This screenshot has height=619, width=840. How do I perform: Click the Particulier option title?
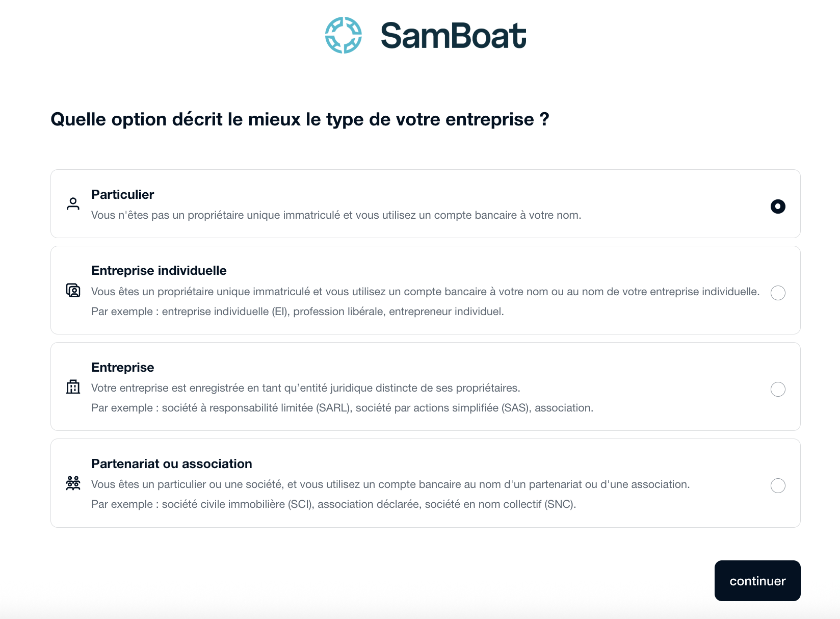pos(122,194)
